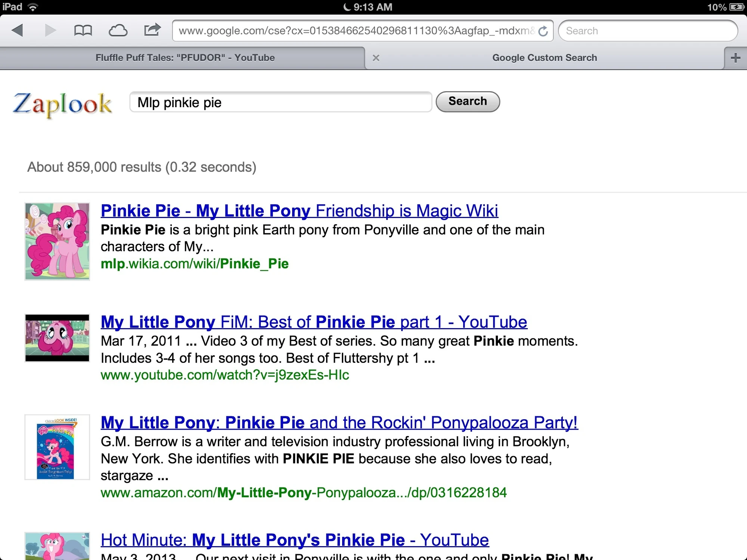Tap the Pinkie Pie wiki thumbnail image
The width and height of the screenshot is (747, 560).
tap(57, 241)
